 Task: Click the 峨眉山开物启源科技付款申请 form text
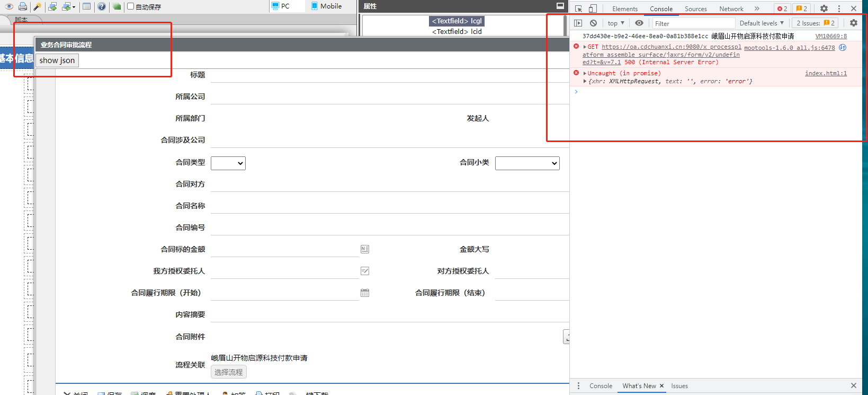pos(259,358)
